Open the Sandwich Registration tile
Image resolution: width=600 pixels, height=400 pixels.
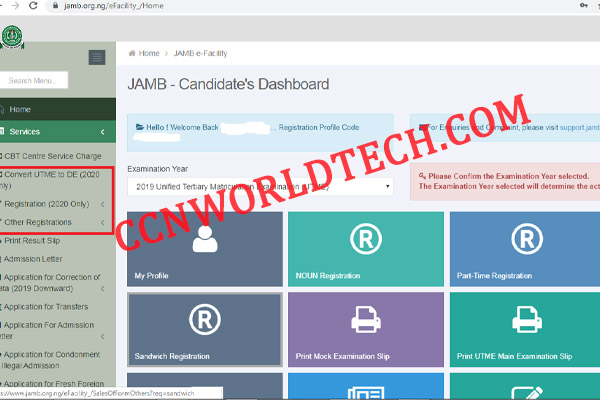click(x=205, y=330)
